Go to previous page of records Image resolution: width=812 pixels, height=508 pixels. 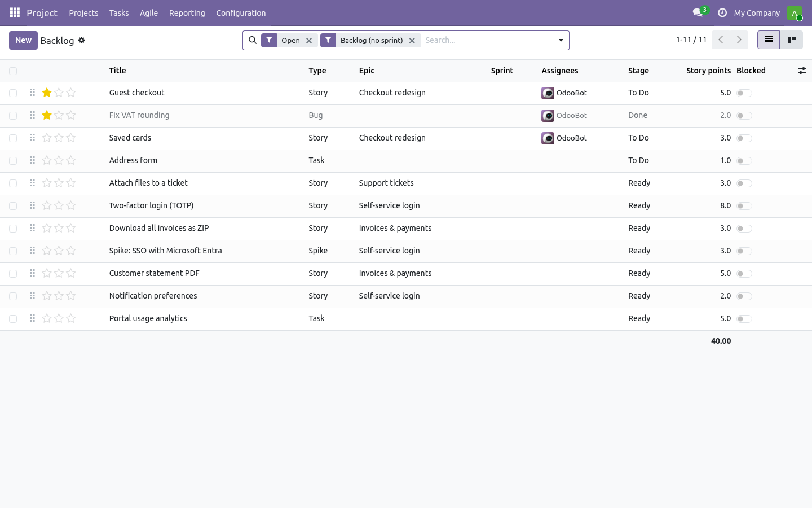(721, 40)
